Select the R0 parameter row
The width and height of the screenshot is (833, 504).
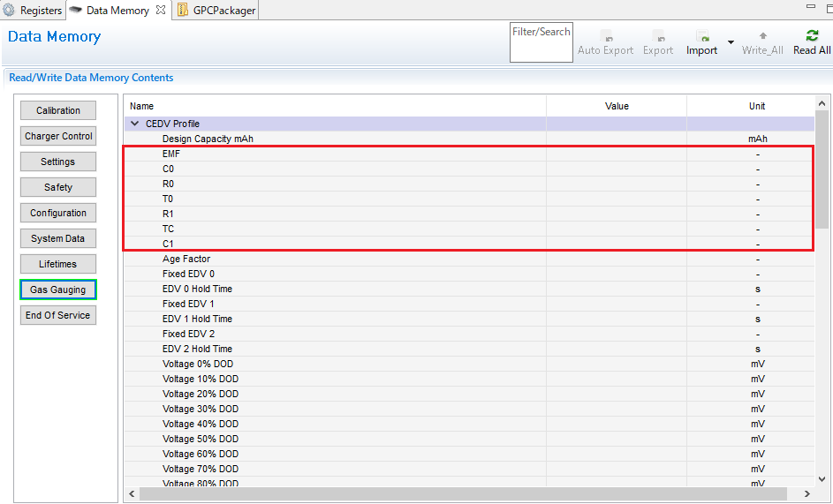click(x=469, y=184)
